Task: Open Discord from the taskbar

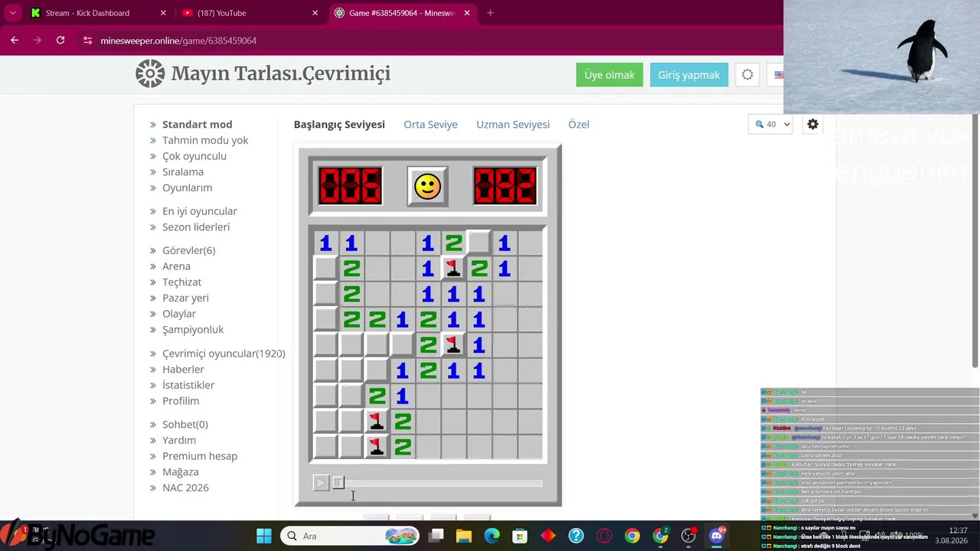Action: (x=717, y=536)
